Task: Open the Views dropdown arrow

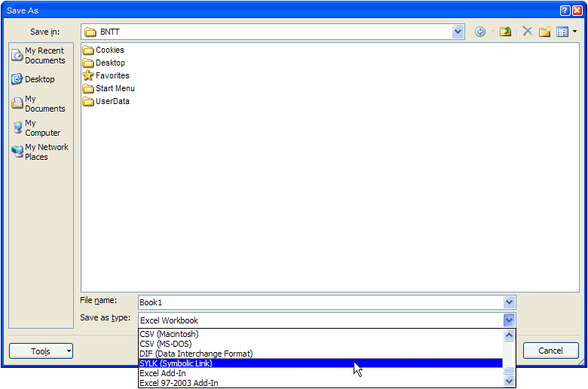Action: point(574,32)
